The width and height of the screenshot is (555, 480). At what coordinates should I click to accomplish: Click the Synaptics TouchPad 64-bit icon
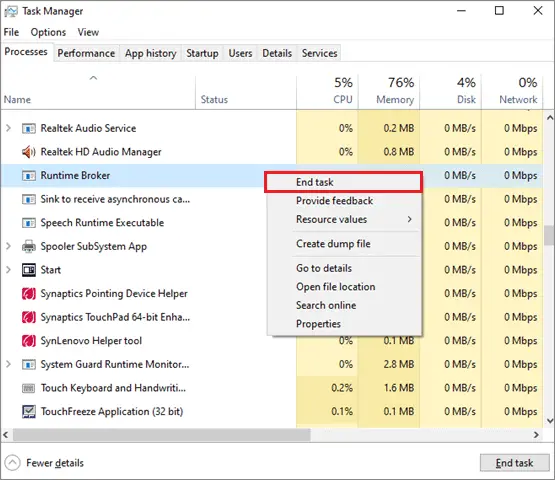29,317
